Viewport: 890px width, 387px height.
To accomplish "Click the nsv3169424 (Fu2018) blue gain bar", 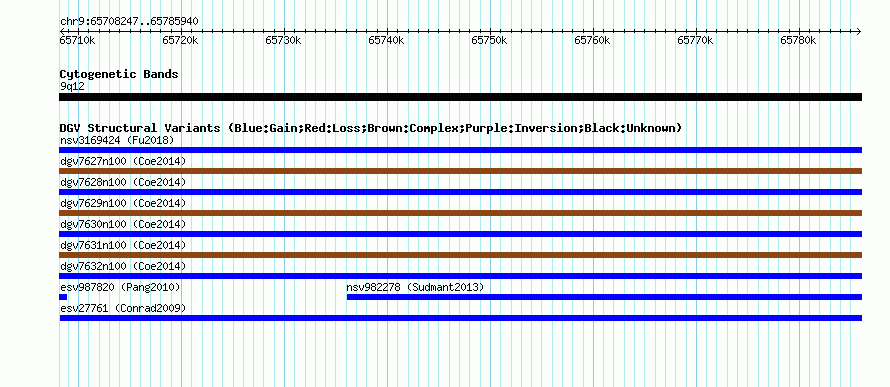I will tap(460, 150).
